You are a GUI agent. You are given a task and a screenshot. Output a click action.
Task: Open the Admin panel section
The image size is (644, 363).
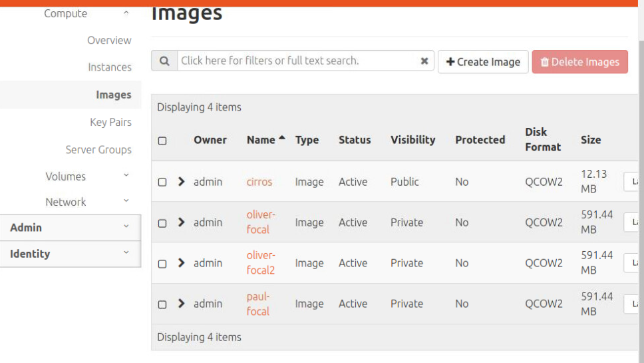tap(70, 228)
